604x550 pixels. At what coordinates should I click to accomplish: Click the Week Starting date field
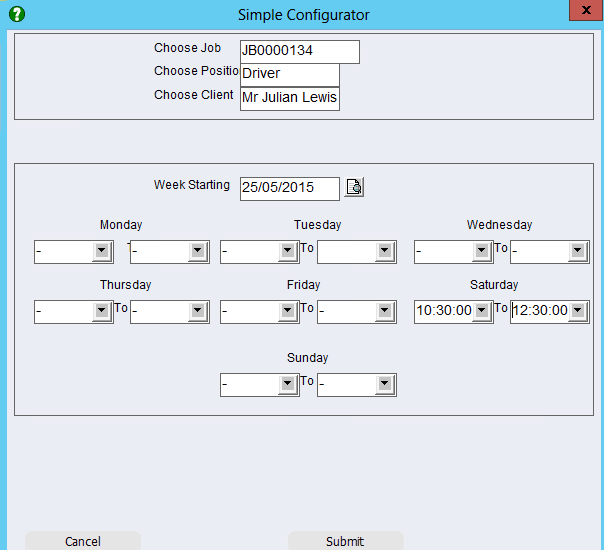coord(289,188)
